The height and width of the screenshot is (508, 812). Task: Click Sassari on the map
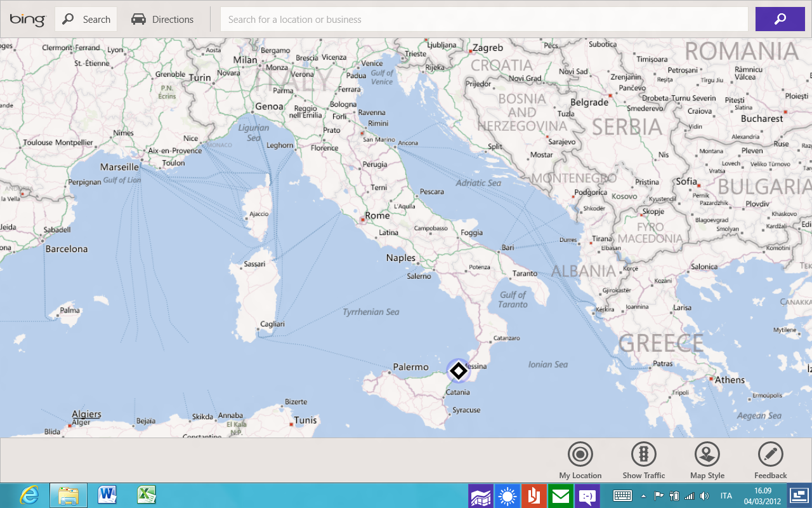[x=254, y=264]
